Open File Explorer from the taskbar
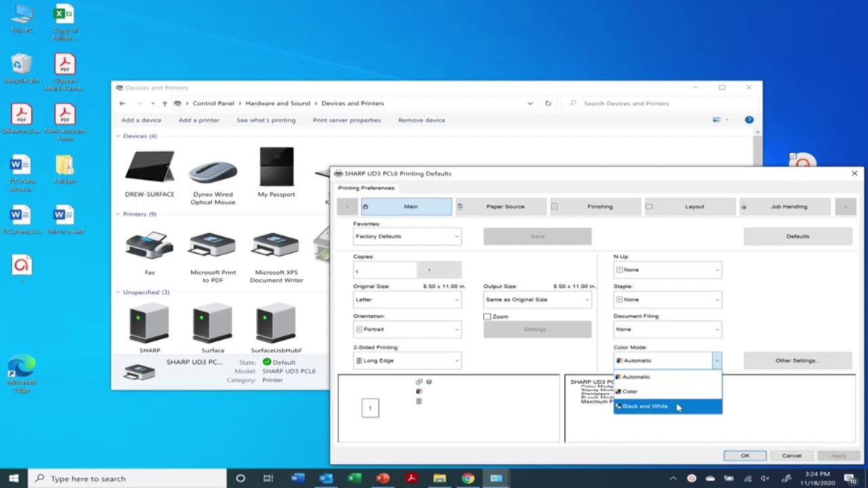Screen dimensions: 868x488 pyautogui.click(x=439, y=479)
